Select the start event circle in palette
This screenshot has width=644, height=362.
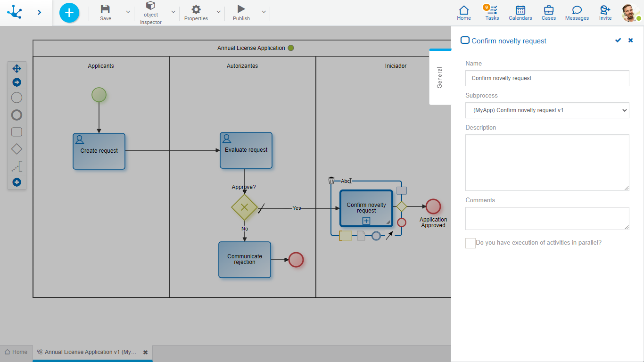[x=17, y=98]
